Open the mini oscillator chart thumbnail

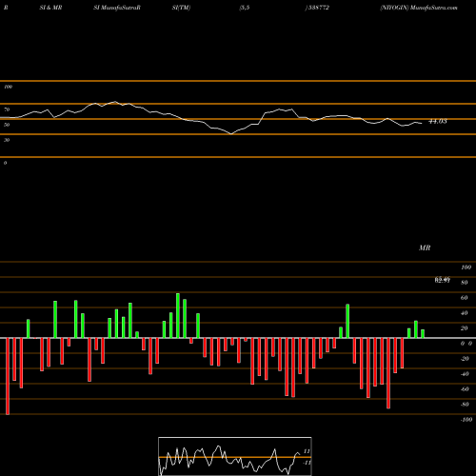click(235, 456)
